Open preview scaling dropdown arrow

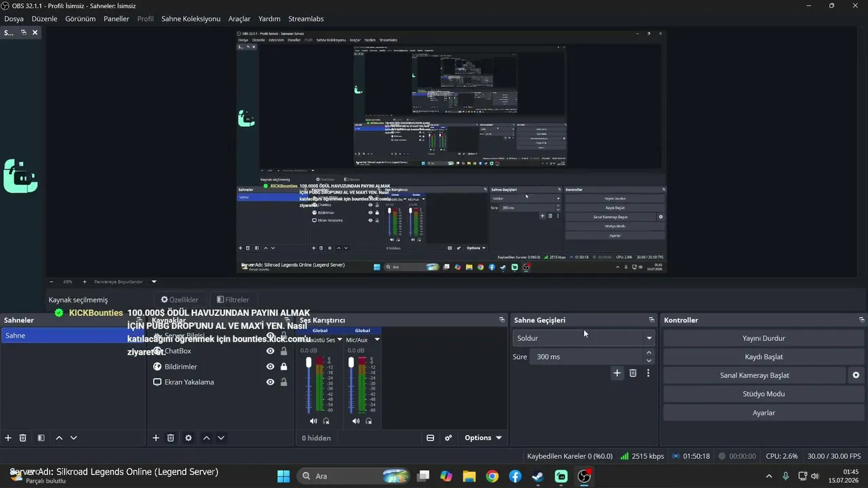pyautogui.click(x=154, y=281)
